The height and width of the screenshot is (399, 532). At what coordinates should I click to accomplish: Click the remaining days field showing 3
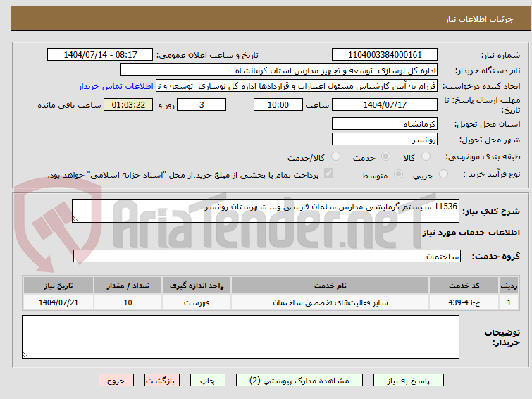tap(202, 104)
